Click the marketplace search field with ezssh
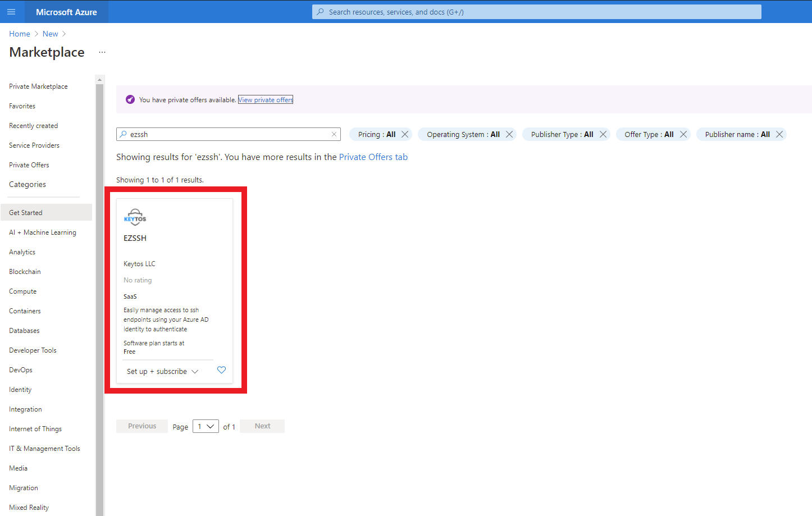The height and width of the screenshot is (516, 812). pyautogui.click(x=229, y=134)
